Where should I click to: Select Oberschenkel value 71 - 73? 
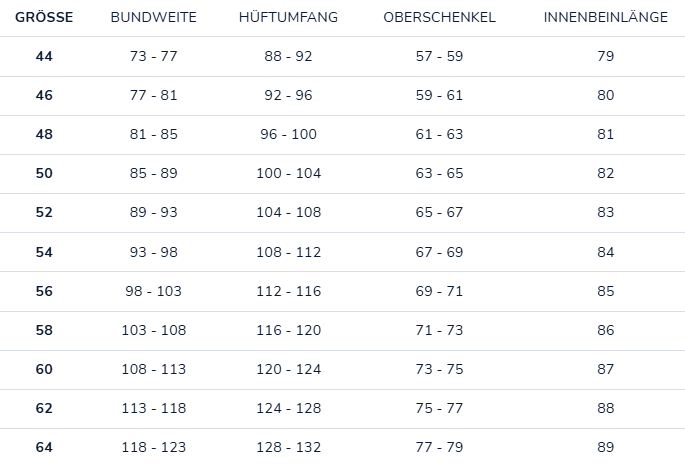click(x=439, y=330)
